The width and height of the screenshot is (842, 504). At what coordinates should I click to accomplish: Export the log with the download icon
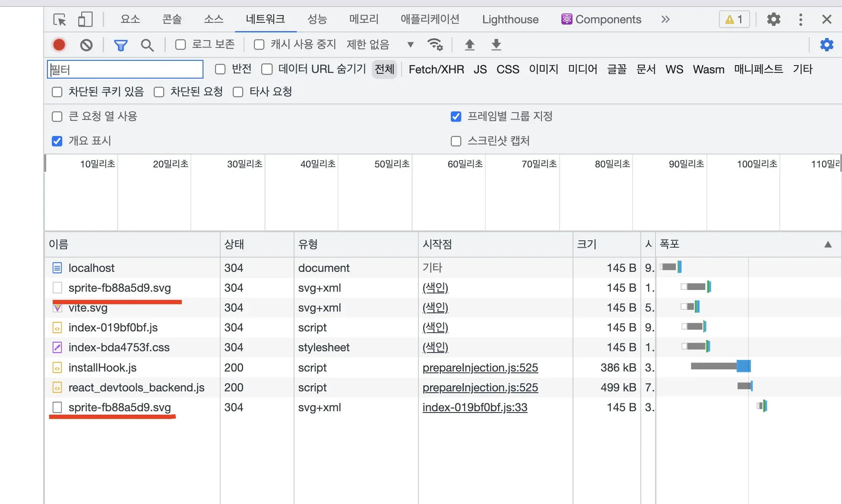(496, 45)
